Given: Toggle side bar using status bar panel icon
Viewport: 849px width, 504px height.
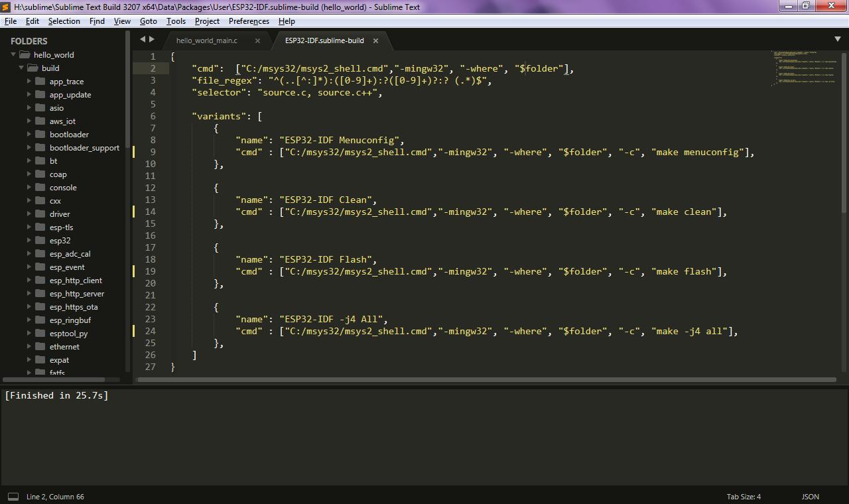Looking at the screenshot, I should (13, 496).
